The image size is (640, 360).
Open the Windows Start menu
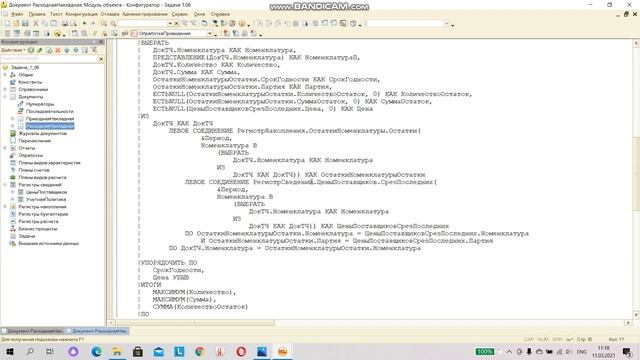(x=9, y=351)
